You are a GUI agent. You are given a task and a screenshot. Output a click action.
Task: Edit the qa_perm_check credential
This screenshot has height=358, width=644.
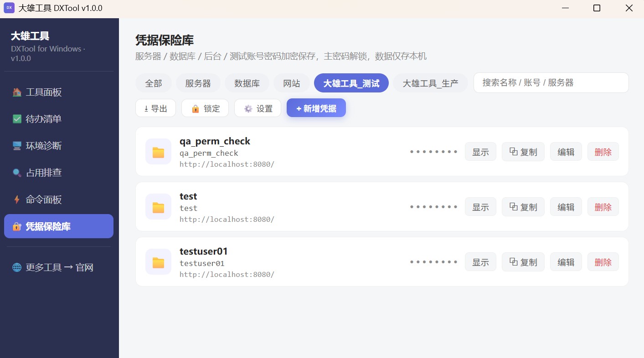[x=566, y=152]
